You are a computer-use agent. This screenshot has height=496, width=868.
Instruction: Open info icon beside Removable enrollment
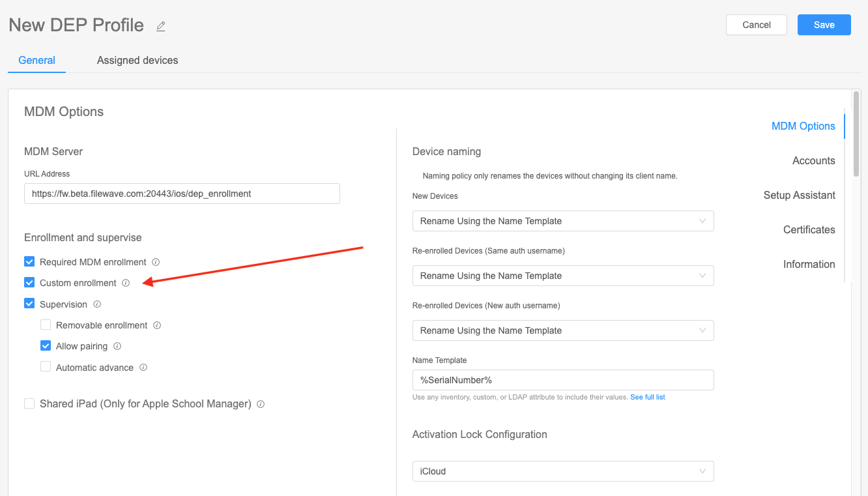pyautogui.click(x=157, y=325)
